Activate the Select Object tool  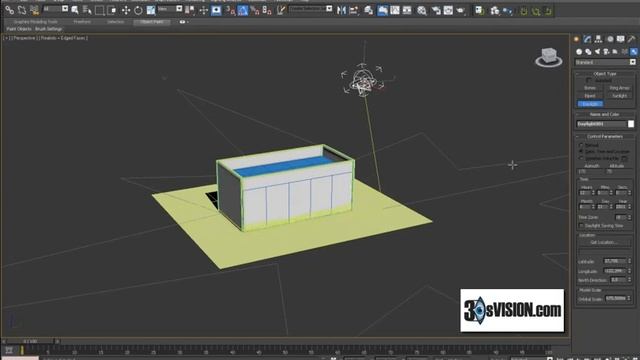point(75,10)
